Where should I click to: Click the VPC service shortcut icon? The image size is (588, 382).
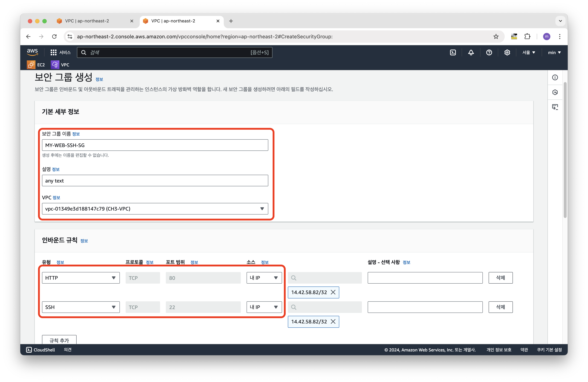(x=55, y=65)
